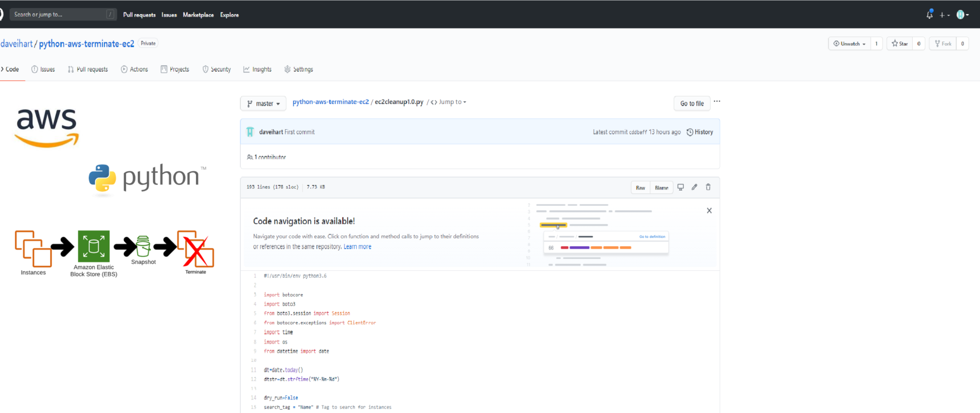Go to Issues in top navigation
This screenshot has height=413, width=980.
(169, 15)
